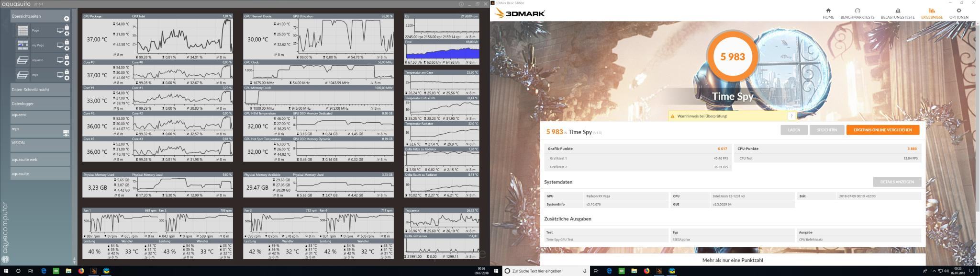Switch to the ERGEBNISSE tab in 3DMark
This screenshot has width=980, height=276.
pyautogui.click(x=932, y=13)
